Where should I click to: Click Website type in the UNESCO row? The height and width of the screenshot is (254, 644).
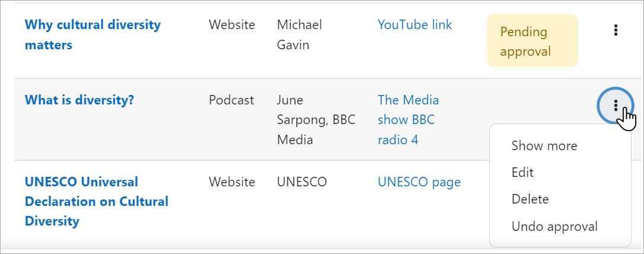pos(232,182)
